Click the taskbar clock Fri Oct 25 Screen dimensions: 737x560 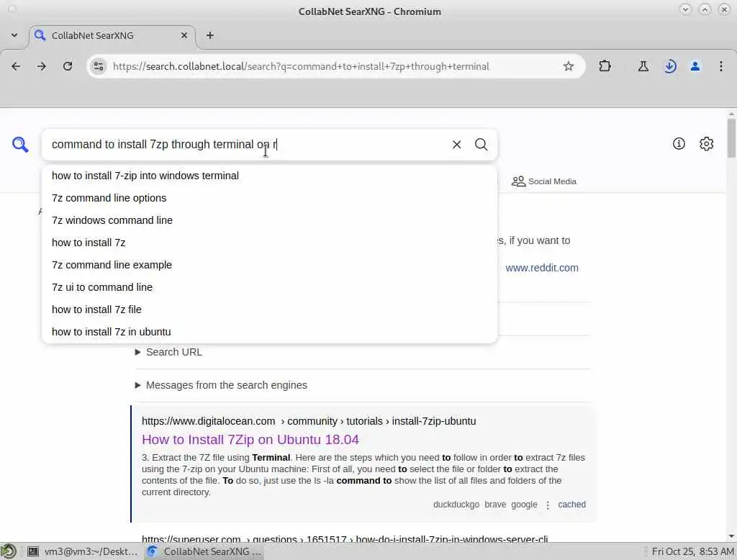coord(692,551)
